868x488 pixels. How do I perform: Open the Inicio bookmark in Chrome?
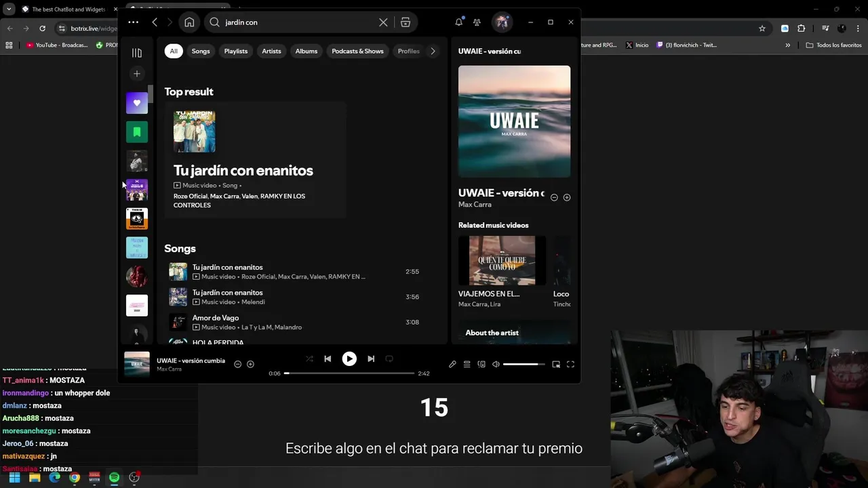[637, 45]
